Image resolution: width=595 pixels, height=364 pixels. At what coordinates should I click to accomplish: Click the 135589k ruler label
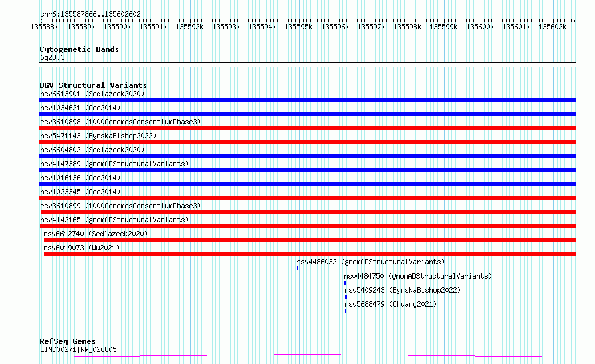point(81,27)
